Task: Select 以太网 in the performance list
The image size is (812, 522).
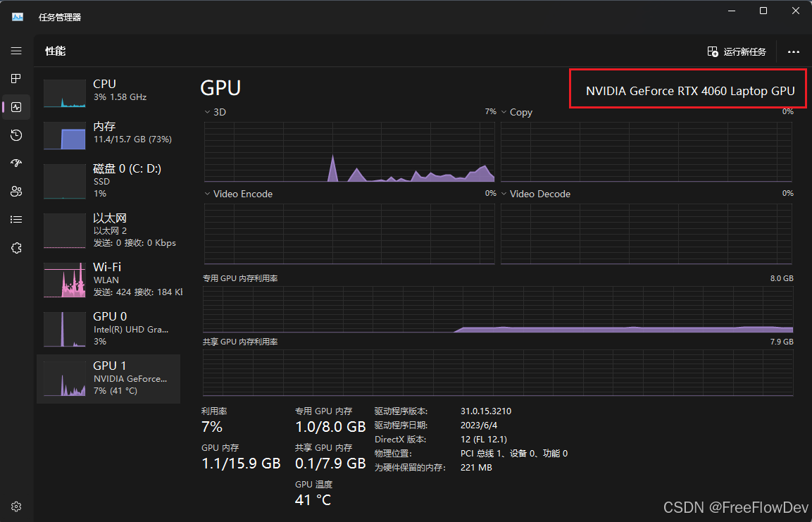Action: (x=108, y=230)
